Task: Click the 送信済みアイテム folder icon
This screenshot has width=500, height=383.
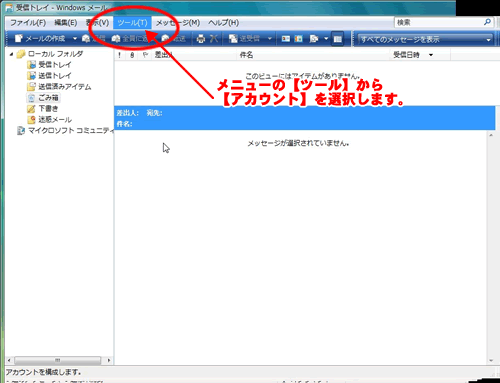Action: coord(31,87)
